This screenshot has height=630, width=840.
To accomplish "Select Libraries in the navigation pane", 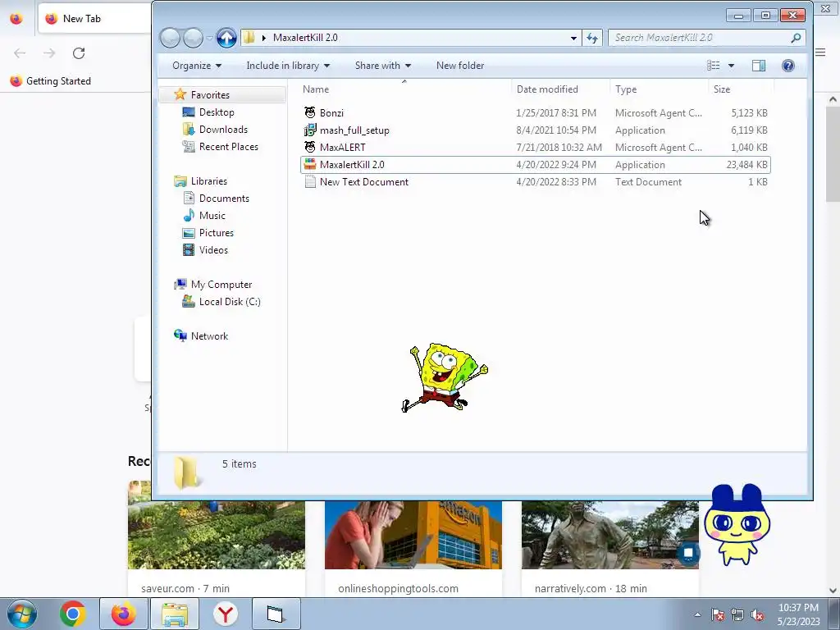I will [209, 181].
